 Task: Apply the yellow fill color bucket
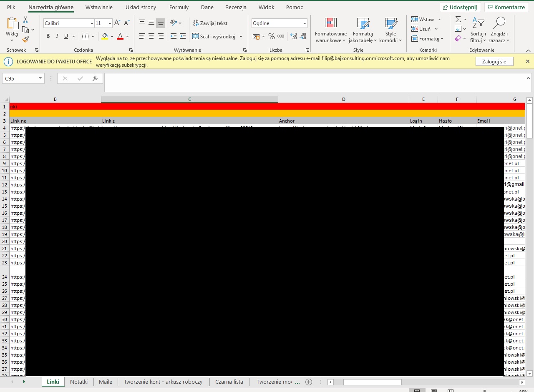point(104,36)
